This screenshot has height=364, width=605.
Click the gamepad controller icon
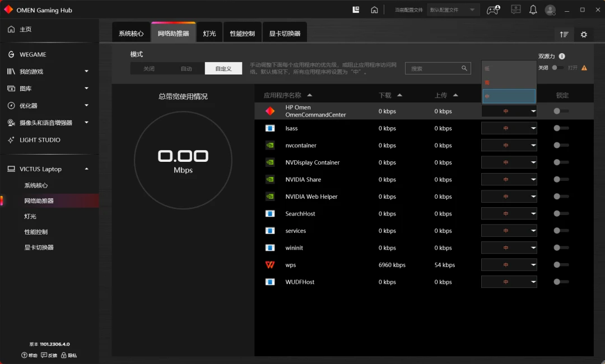[493, 10]
